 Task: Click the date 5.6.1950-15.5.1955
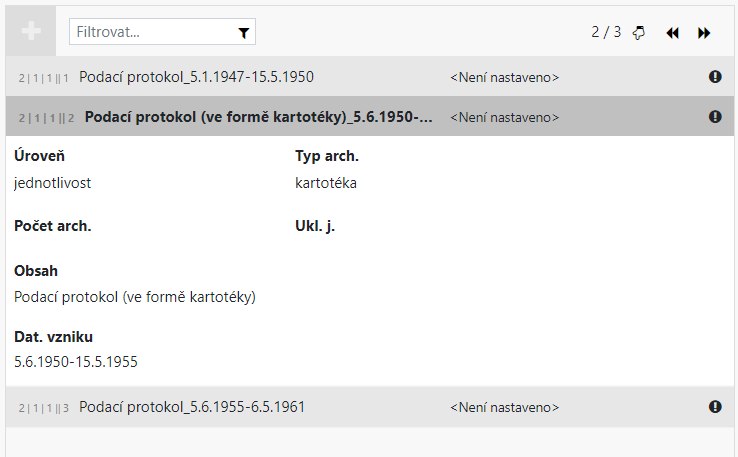[x=76, y=361]
